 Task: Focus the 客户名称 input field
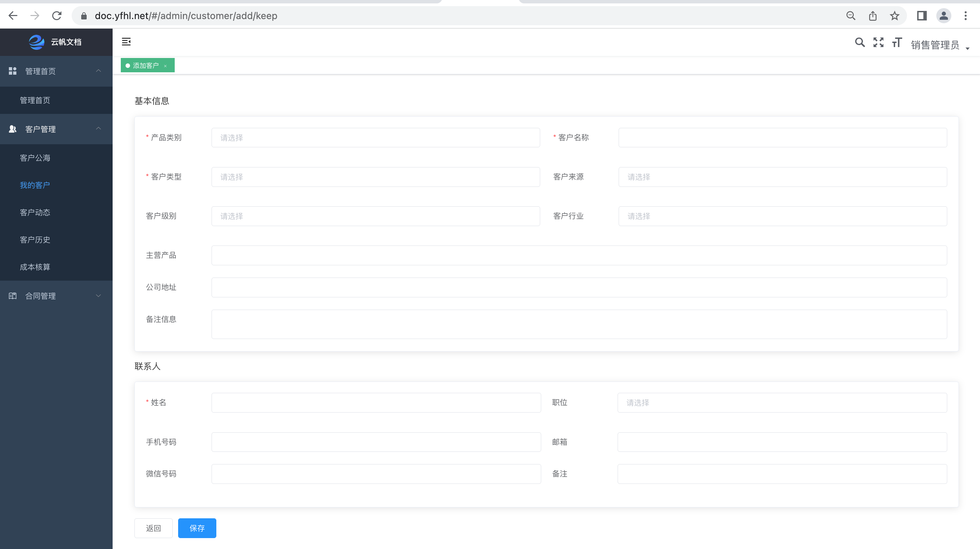[782, 138]
